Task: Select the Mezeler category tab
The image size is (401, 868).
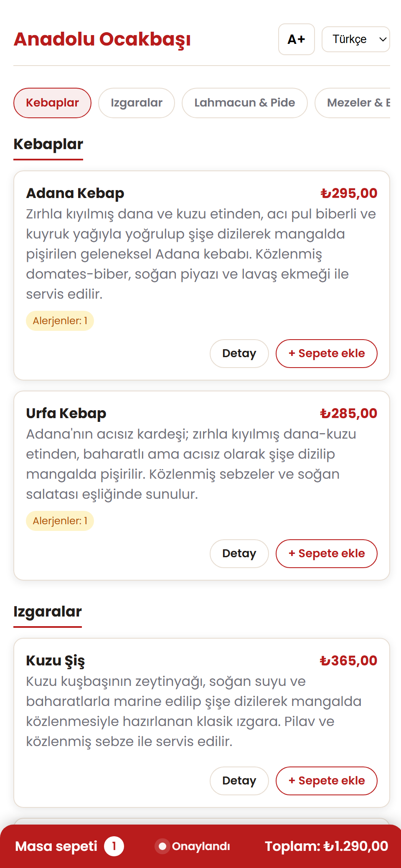Action: (x=353, y=103)
